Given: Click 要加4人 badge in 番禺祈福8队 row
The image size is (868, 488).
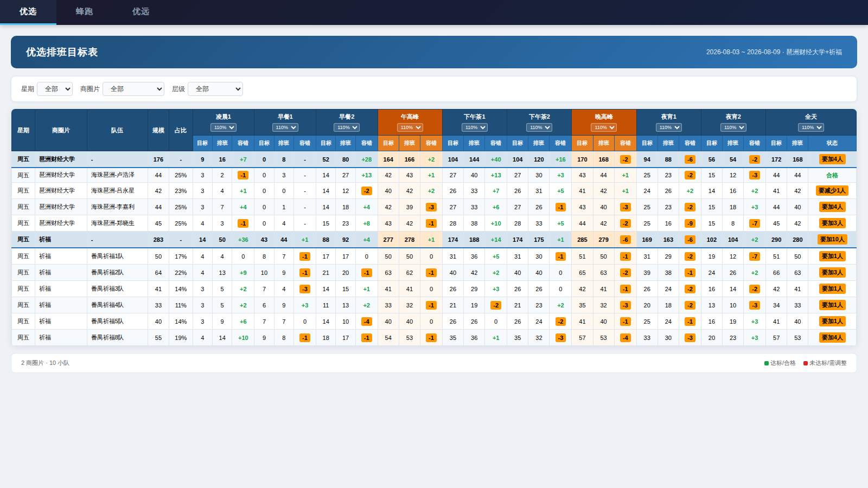Looking at the screenshot, I should pyautogui.click(x=832, y=338).
